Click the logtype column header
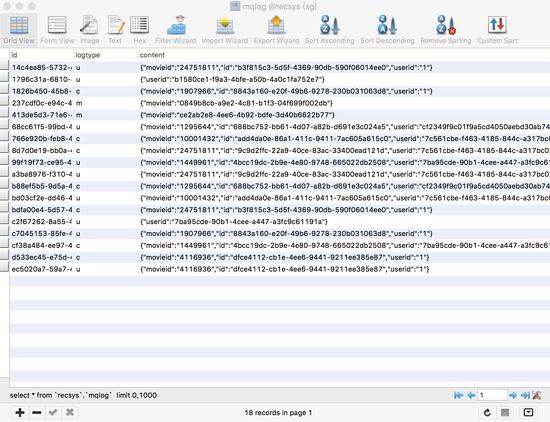The image size is (550, 422). click(88, 55)
